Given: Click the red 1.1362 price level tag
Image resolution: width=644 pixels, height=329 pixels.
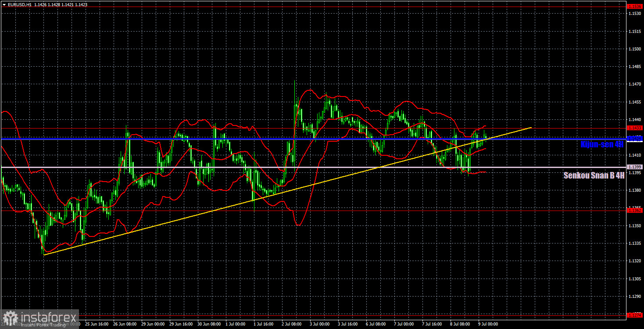Looking at the screenshot, I should pos(635,211).
